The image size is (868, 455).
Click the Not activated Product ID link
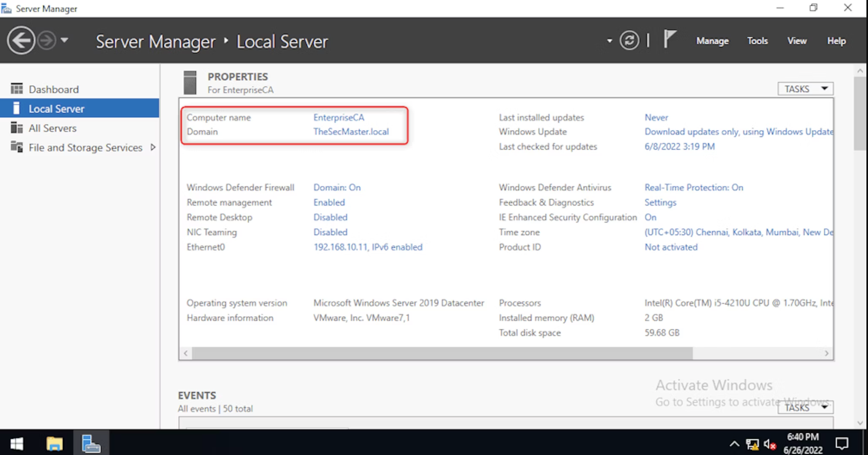[671, 247]
